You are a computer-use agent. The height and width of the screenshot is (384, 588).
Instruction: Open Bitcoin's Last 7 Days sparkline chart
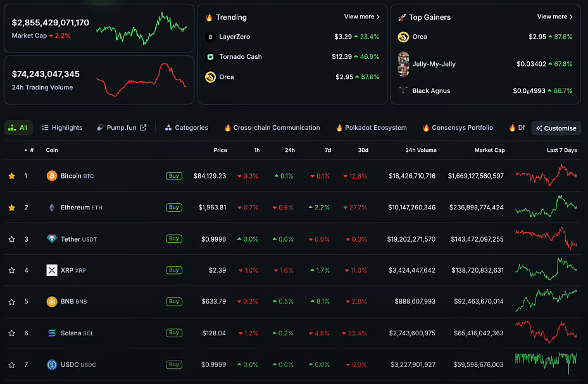546,175
